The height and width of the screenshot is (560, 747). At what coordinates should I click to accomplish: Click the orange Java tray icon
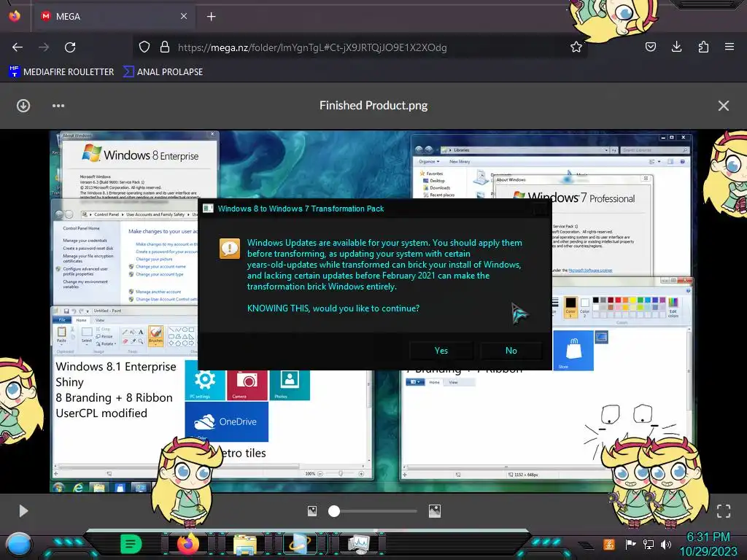pos(609,544)
